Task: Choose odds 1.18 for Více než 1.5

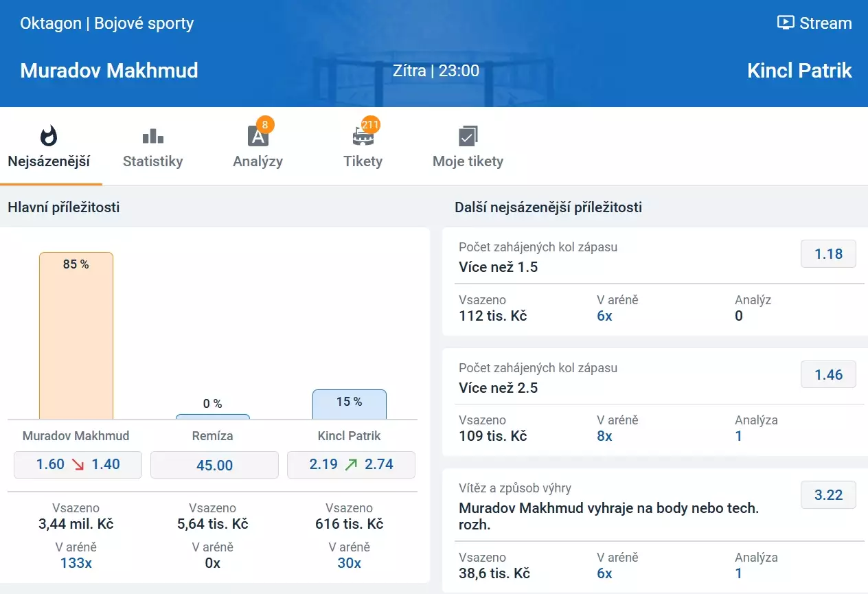Action: pos(828,254)
